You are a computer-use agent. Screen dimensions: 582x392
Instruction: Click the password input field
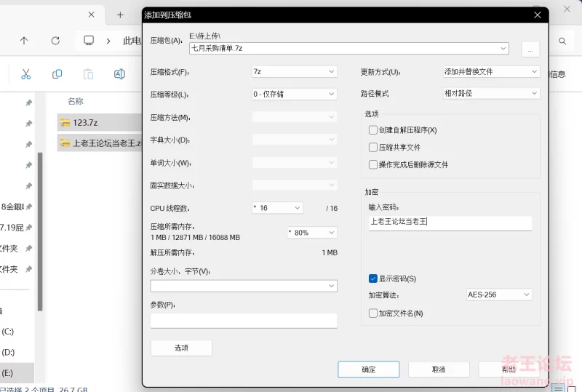pos(450,223)
